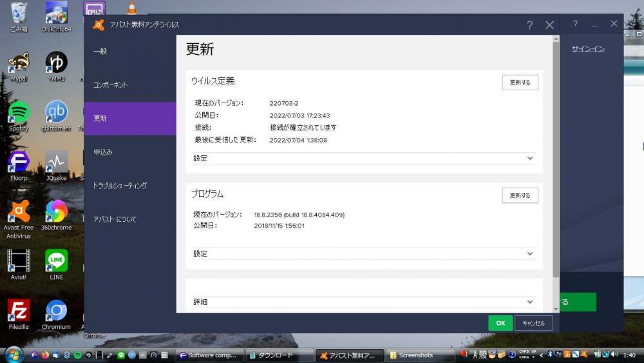This screenshot has width=644, height=363.
Task: Click the アバスト無料ア... taskbar button
Action: [x=350, y=355]
